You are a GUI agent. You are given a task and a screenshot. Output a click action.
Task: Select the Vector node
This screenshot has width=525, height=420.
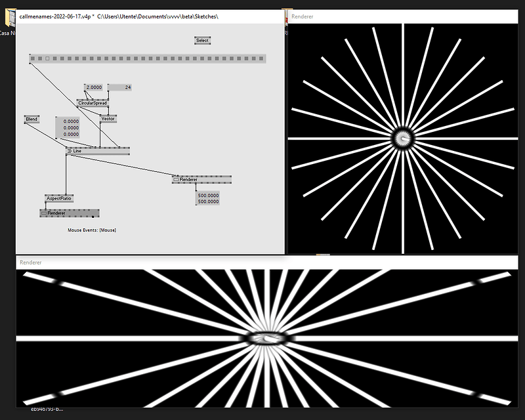pyautogui.click(x=108, y=119)
